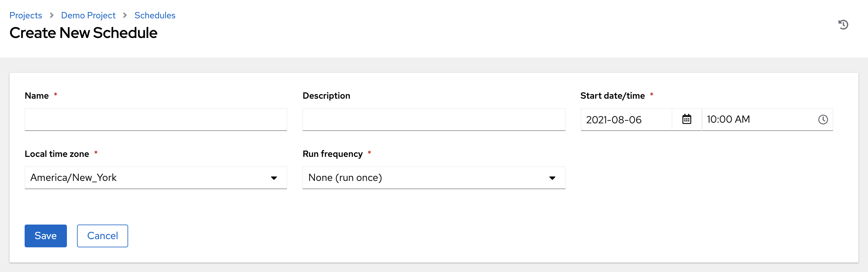Open the dropdown showing None (run once)
Screen dimensions: 868x272
[433, 178]
